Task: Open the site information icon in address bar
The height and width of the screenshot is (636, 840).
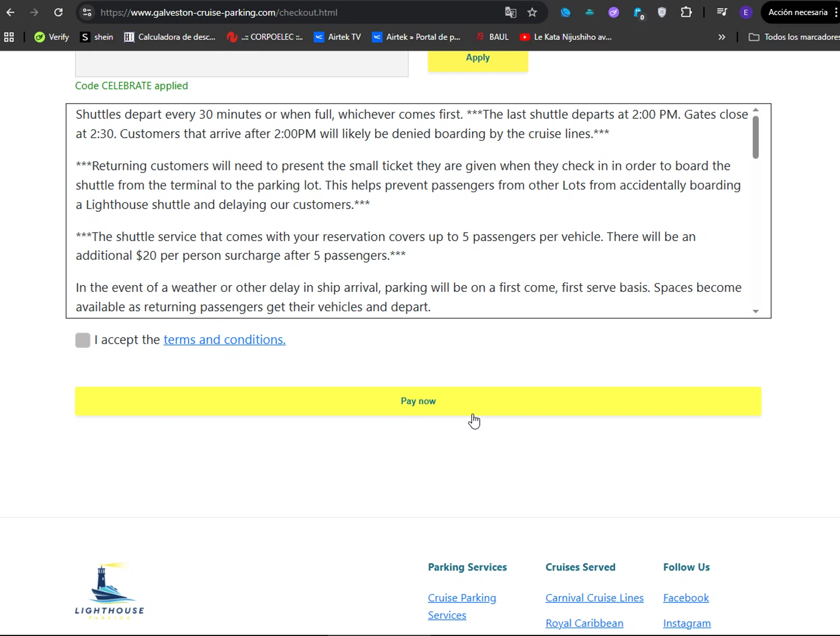Action: coord(87,12)
